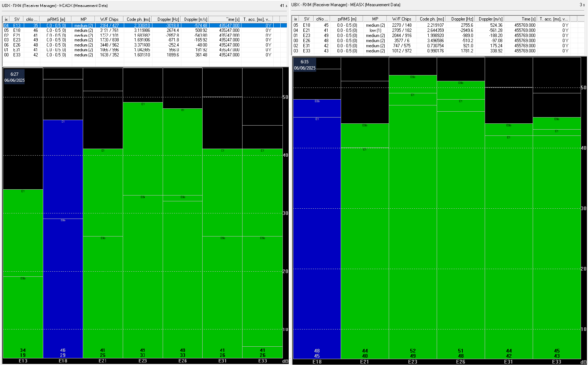Select the E18 row in the left window table
This screenshot has height=365, width=588.
pyautogui.click(x=145, y=30)
